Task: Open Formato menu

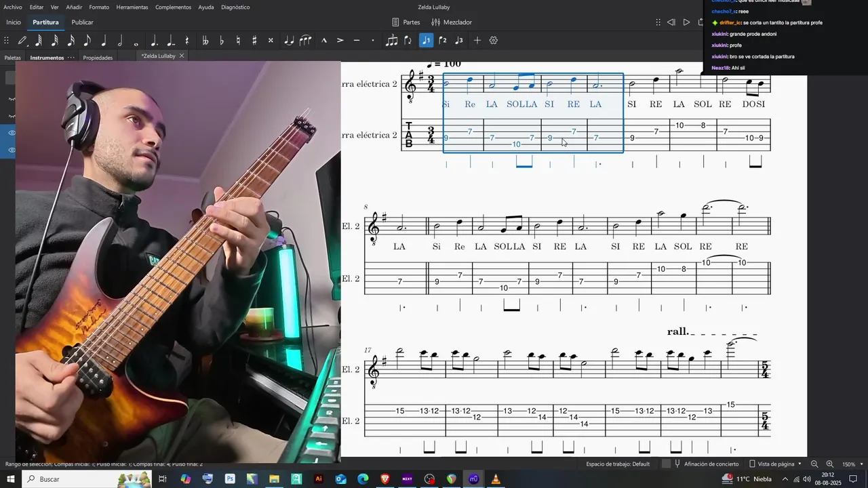Action: [x=99, y=7]
